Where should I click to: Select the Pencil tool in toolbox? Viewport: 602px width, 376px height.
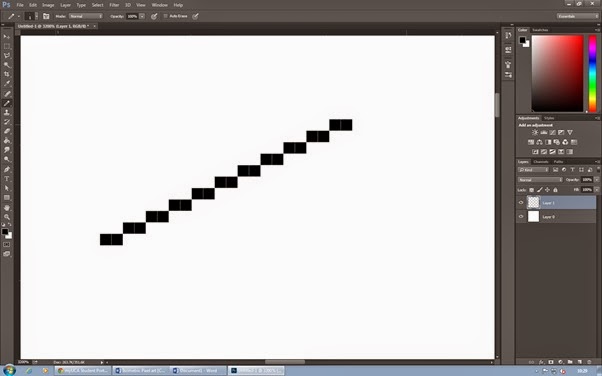7,103
